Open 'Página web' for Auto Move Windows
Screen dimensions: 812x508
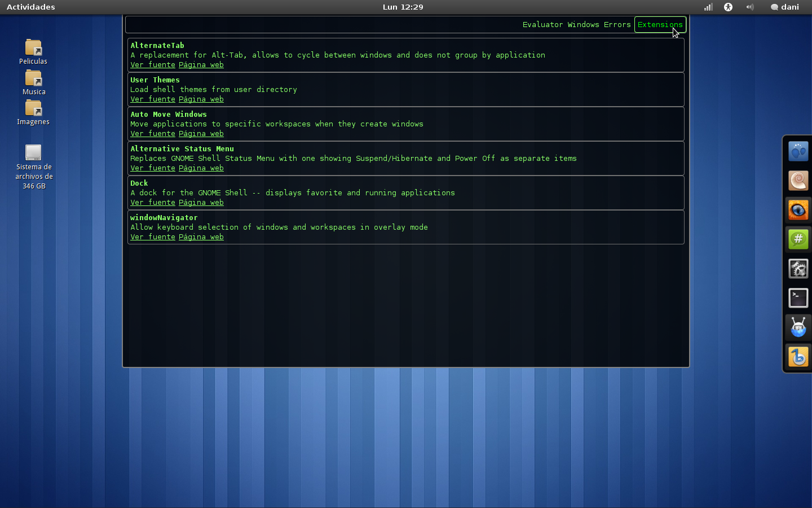point(201,134)
